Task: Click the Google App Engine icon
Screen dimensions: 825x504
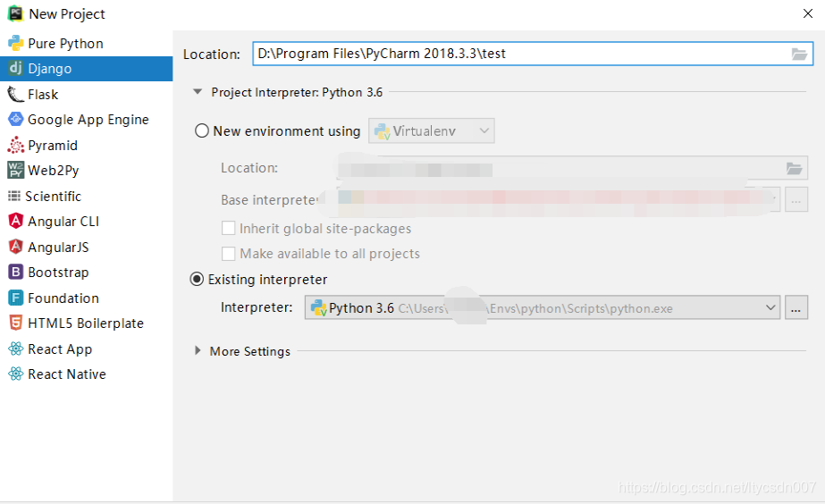Action: tap(16, 120)
